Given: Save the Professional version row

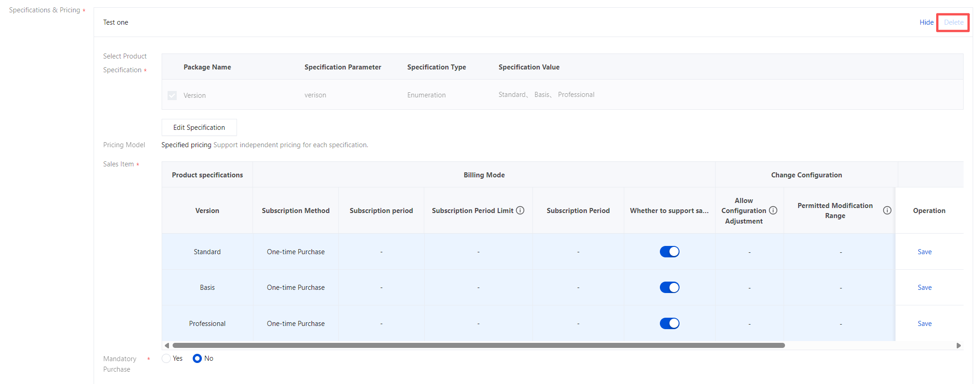Looking at the screenshot, I should [x=924, y=324].
